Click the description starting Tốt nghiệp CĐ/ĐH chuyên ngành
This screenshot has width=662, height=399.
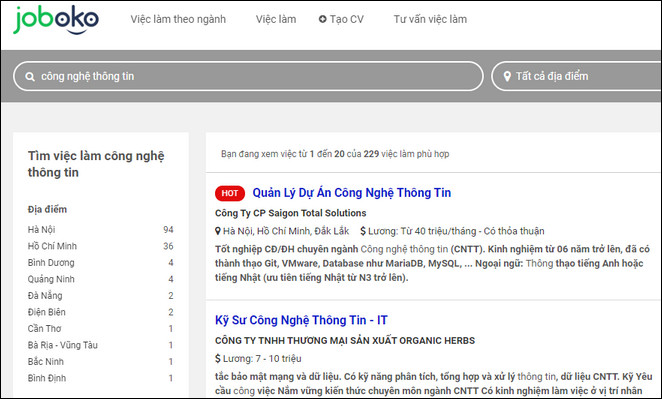pos(432,263)
